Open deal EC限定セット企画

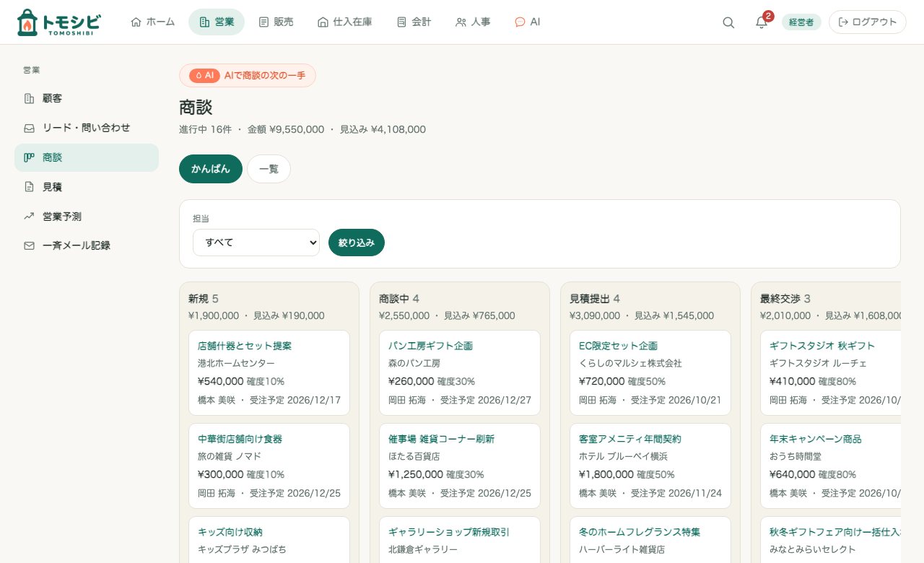tap(618, 346)
